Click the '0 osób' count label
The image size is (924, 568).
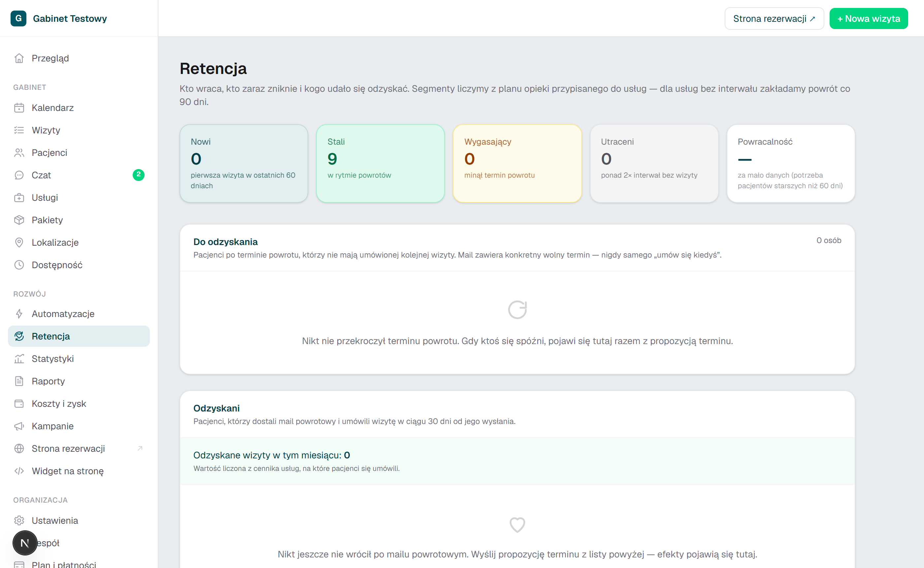tap(829, 240)
